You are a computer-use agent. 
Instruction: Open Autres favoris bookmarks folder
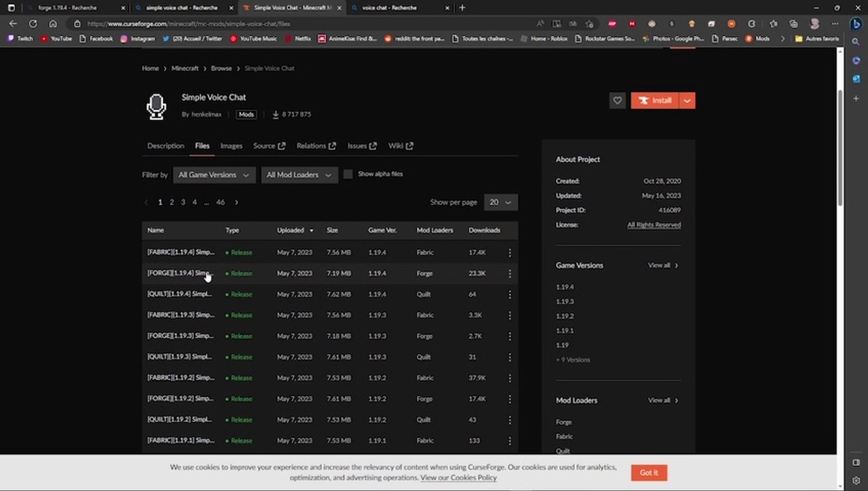point(817,39)
